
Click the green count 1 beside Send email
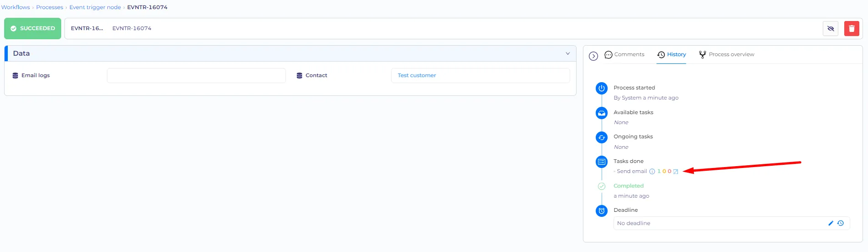(x=659, y=171)
